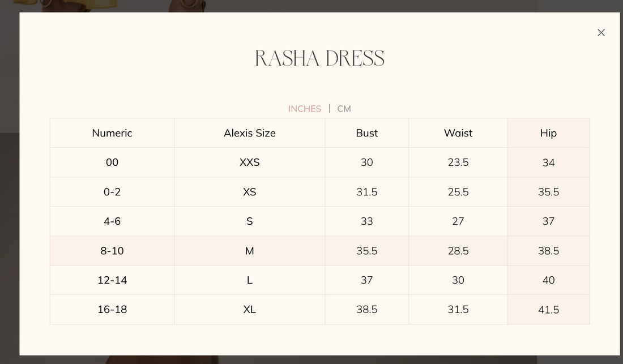Click hip value 35.5 for XS
Screen dimensions: 623x364
(x=548, y=192)
